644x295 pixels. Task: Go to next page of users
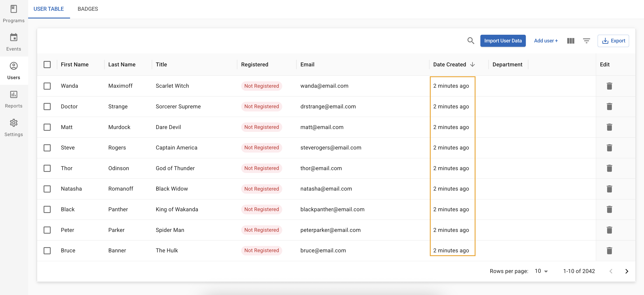click(x=627, y=271)
